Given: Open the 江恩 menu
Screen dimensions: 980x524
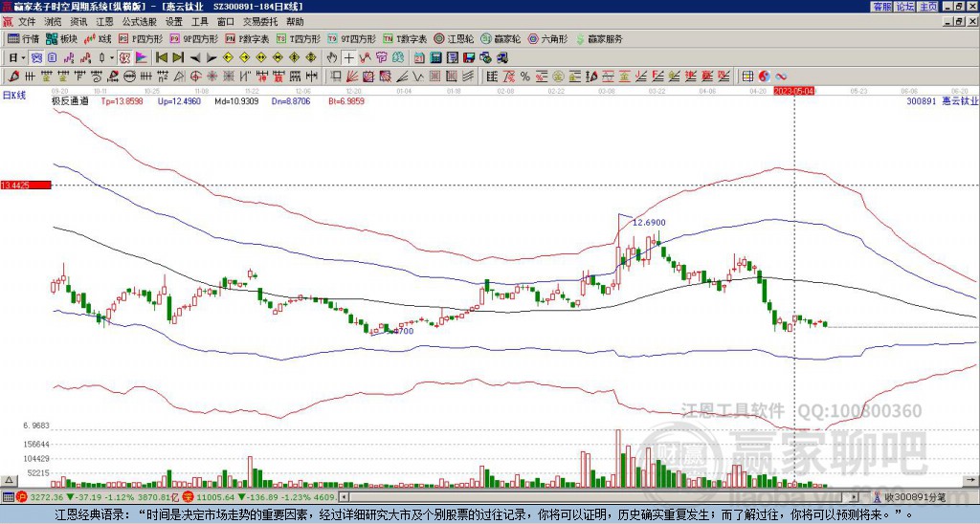Looking at the screenshot, I should click(104, 22).
